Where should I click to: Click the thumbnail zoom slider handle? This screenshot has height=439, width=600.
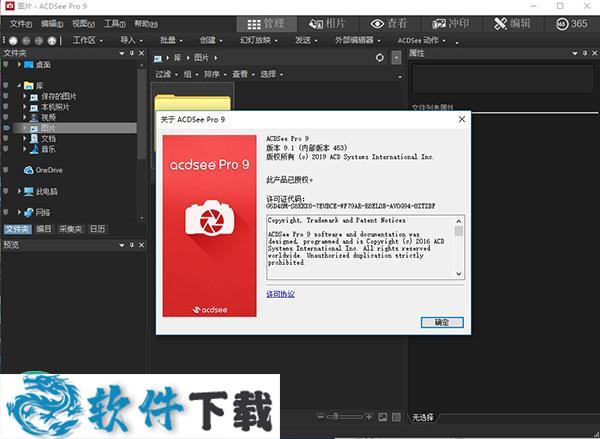click(335, 417)
